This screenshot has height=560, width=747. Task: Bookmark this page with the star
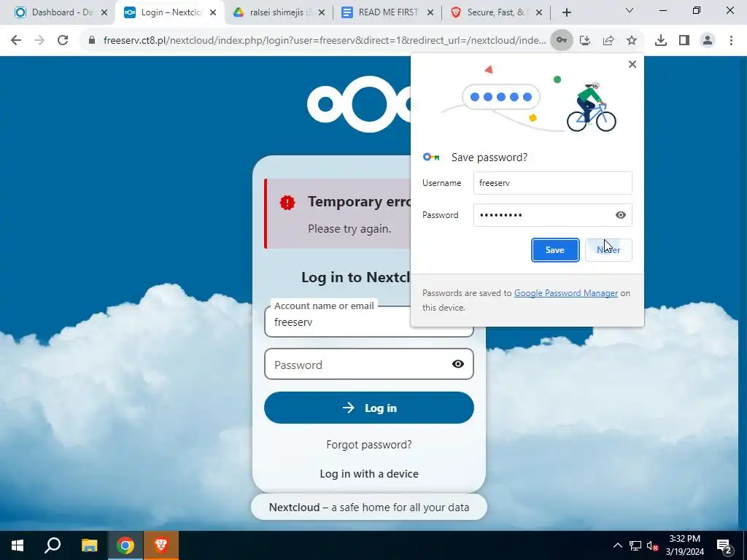[632, 41]
